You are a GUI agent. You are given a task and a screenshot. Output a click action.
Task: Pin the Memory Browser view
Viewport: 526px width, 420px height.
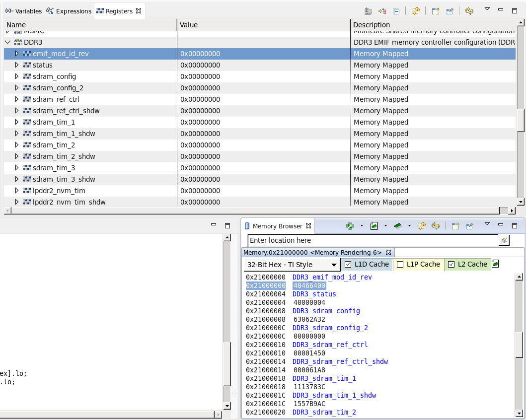tap(469, 226)
